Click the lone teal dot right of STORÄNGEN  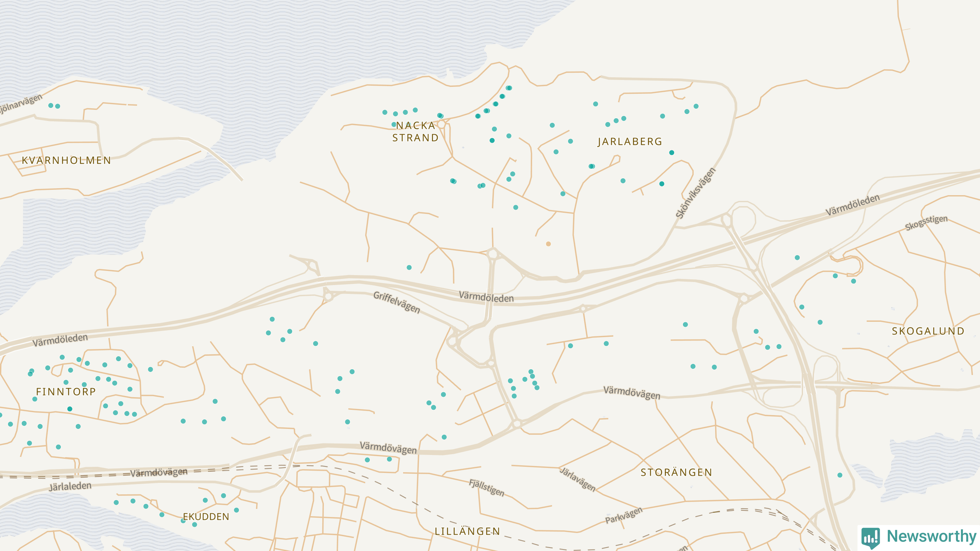pyautogui.click(x=840, y=475)
